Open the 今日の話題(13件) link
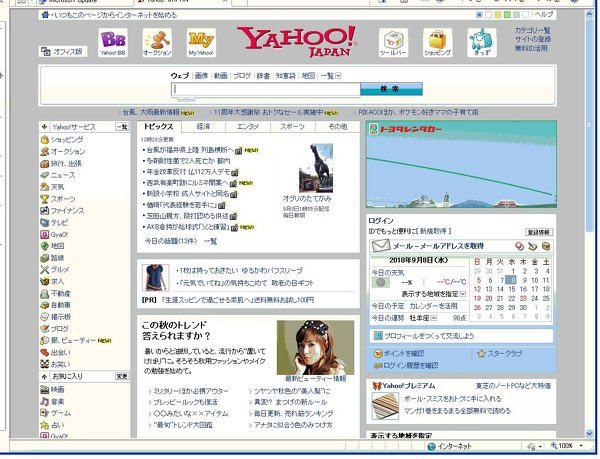Viewport: 600px width, 459px height. 171,241
